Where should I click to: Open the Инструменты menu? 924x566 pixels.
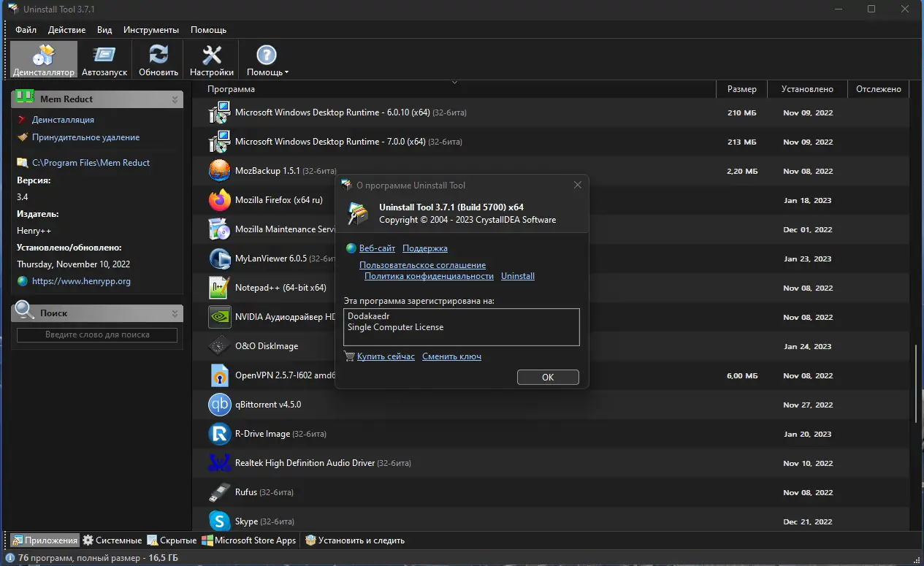[x=151, y=30]
